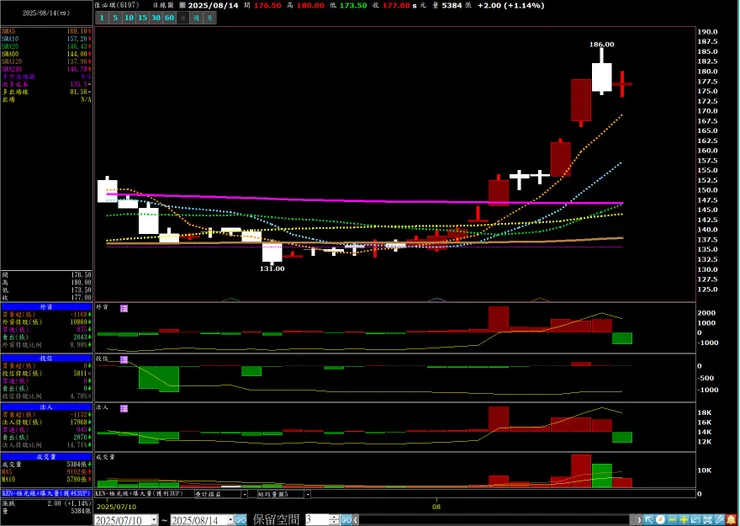Screen dimensions: 740x526
Task: Click the 131.00 low price label
Action: point(272,268)
